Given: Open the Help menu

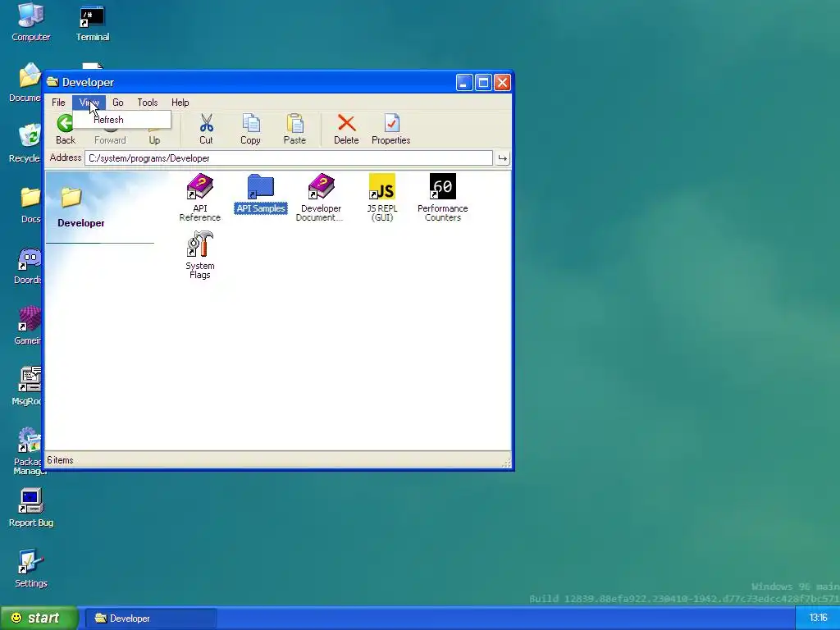Looking at the screenshot, I should [x=180, y=103].
